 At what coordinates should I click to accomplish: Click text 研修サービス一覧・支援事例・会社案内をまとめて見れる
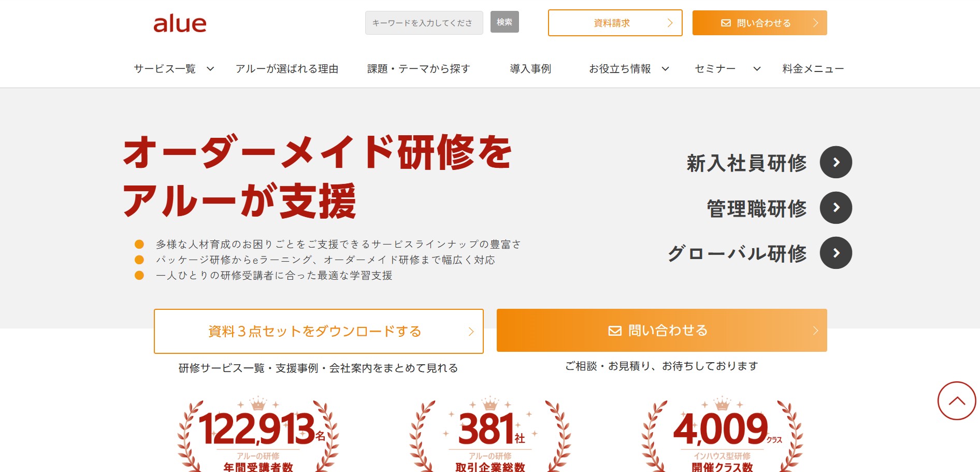(x=318, y=368)
